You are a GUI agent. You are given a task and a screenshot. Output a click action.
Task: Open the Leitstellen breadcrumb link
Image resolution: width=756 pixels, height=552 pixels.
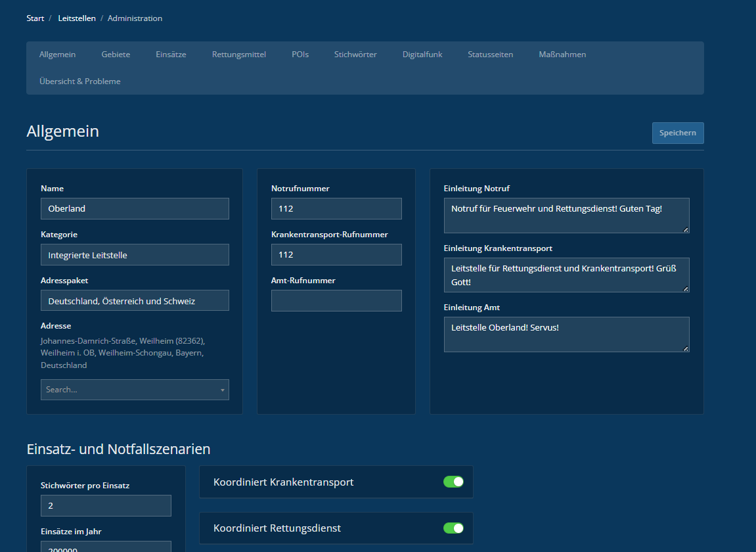point(76,18)
